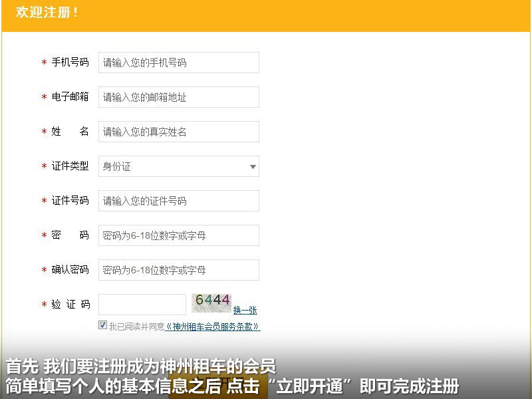Open the 神州租车会员服务条款 terms link
The width and height of the screenshot is (532, 399).
(x=212, y=327)
